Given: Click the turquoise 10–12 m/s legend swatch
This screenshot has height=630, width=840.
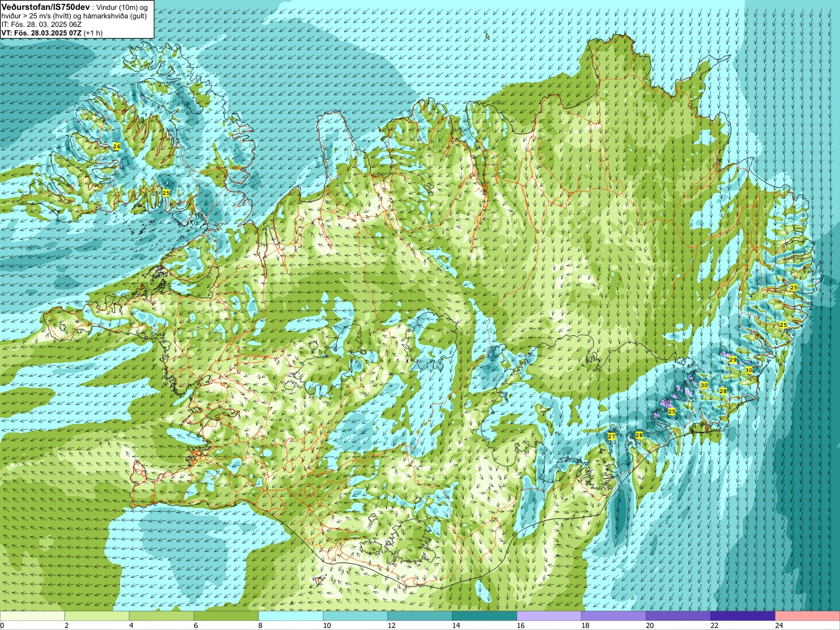Looking at the screenshot, I should point(355,616).
